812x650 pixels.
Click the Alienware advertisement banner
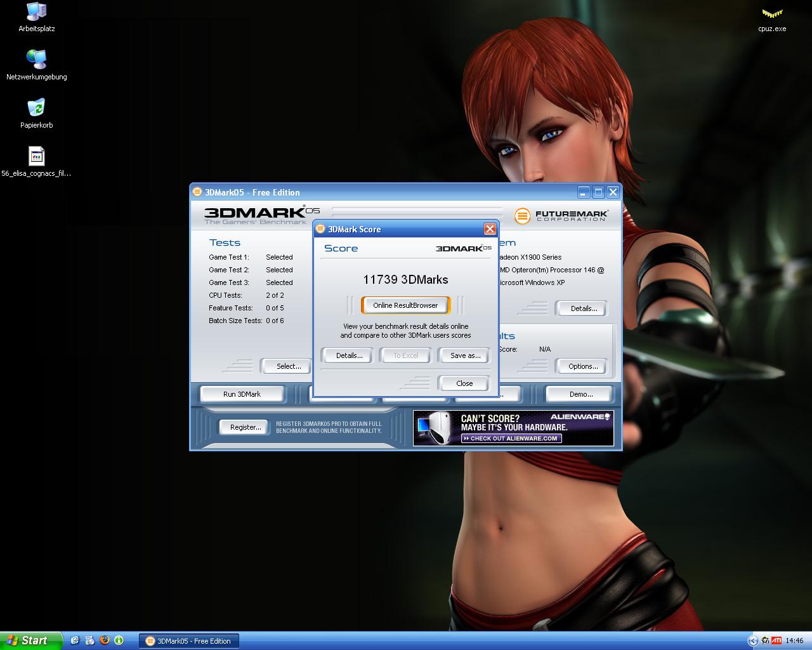click(513, 428)
